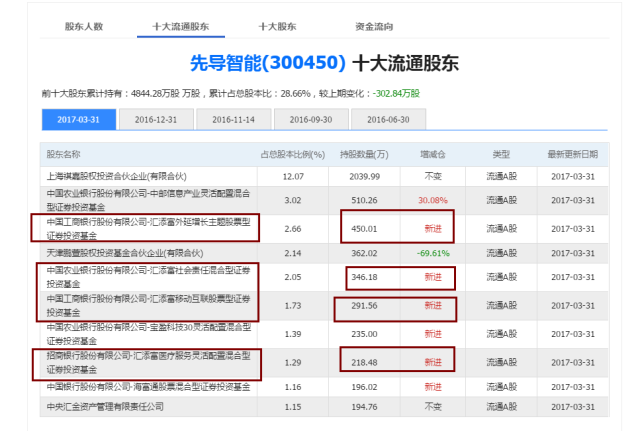Viewport: 640px width, 431px height.
Task: Click the 2.14 percentage cell
Action: coord(293,253)
